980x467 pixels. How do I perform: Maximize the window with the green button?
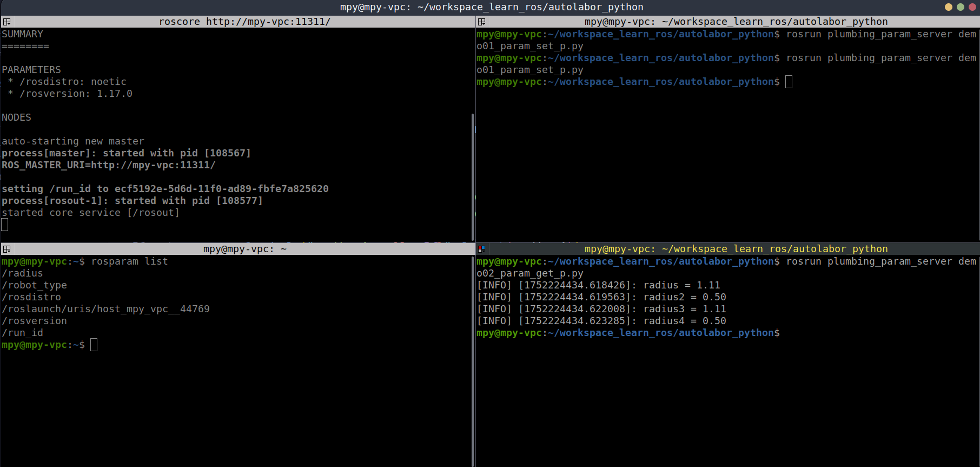(x=961, y=7)
